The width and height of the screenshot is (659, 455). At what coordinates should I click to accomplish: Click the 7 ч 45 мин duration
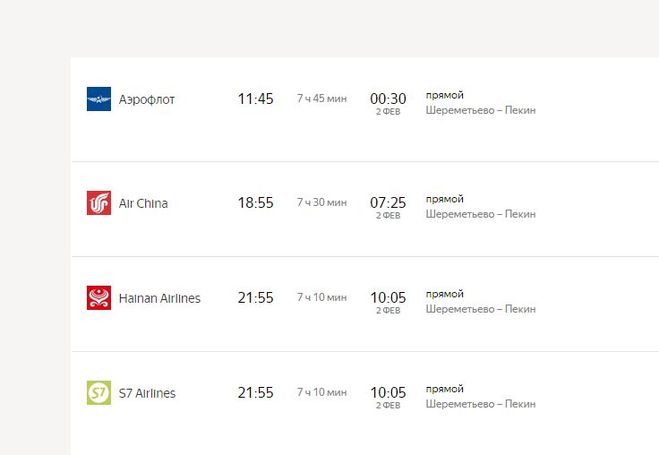(x=322, y=99)
